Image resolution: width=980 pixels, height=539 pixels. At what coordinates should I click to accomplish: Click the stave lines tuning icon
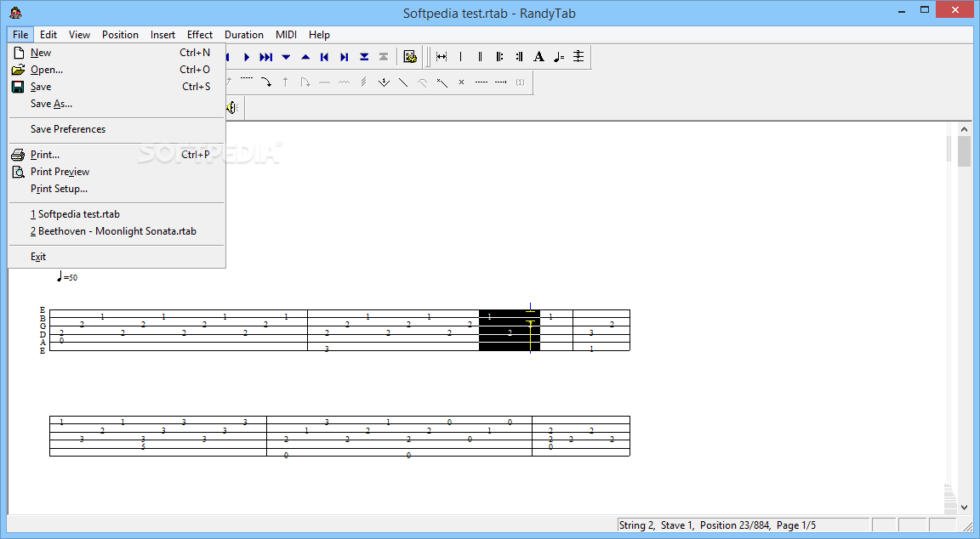[x=578, y=57]
